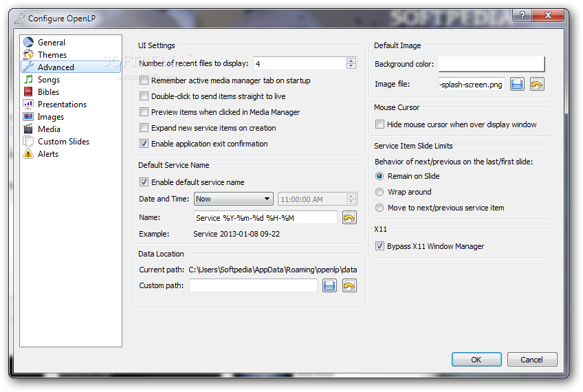Screen dimensions: 583x392
Task: Reset the custom data path
Action: point(349,285)
